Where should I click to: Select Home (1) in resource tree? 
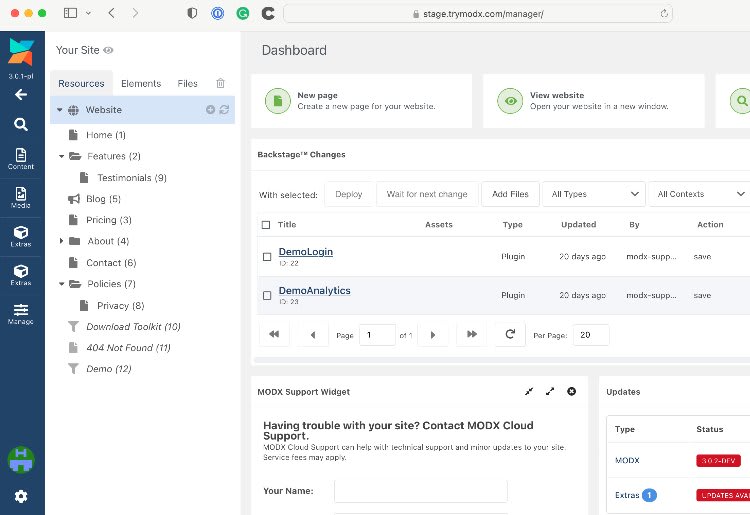(x=106, y=135)
